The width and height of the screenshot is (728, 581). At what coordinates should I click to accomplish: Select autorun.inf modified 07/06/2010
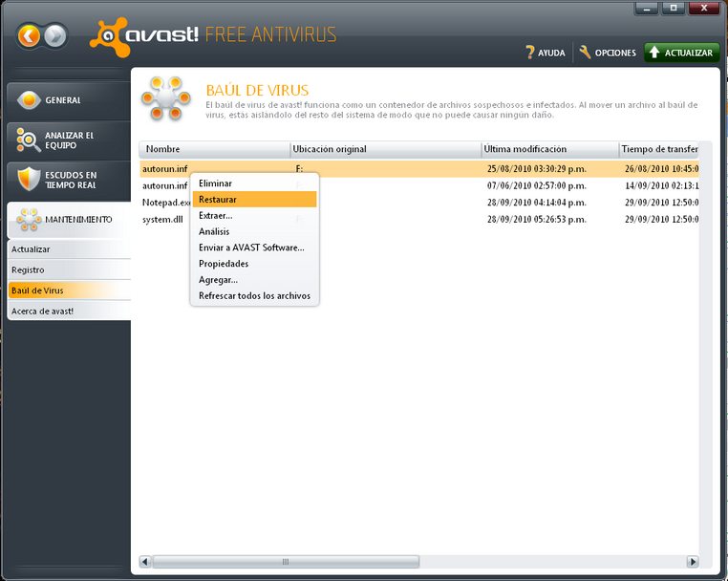(x=419, y=185)
